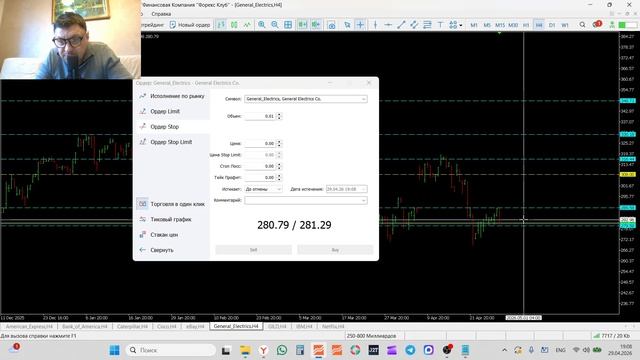Click the Цена price stepper arrows
Screen dimensions: 640x360
(x=279, y=144)
